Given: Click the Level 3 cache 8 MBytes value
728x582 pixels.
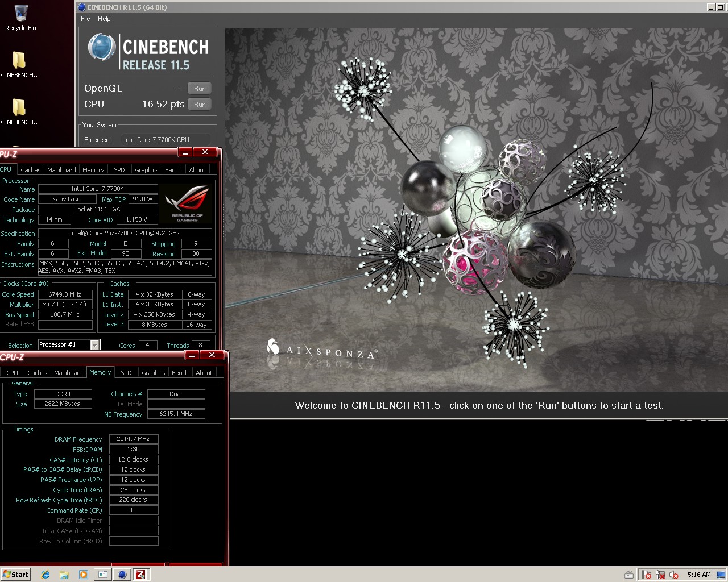Looking at the screenshot, I should (155, 325).
